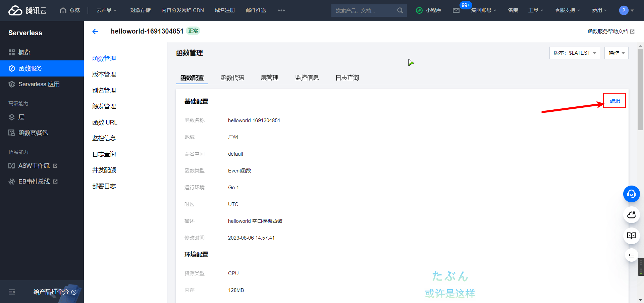This screenshot has width=644, height=303.
Task: Click the highlighted 编辑 button
Action: [614, 100]
